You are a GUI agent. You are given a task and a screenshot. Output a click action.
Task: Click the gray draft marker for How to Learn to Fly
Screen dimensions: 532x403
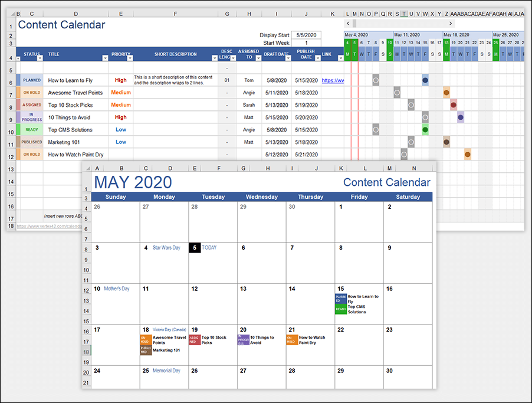376,80
